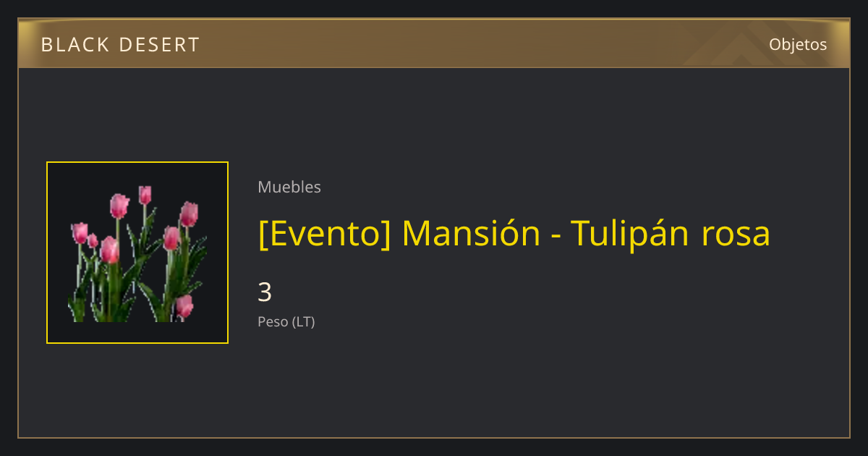Click the word DESERT in the header
Viewport: 868px width, 456px height.
point(160,45)
